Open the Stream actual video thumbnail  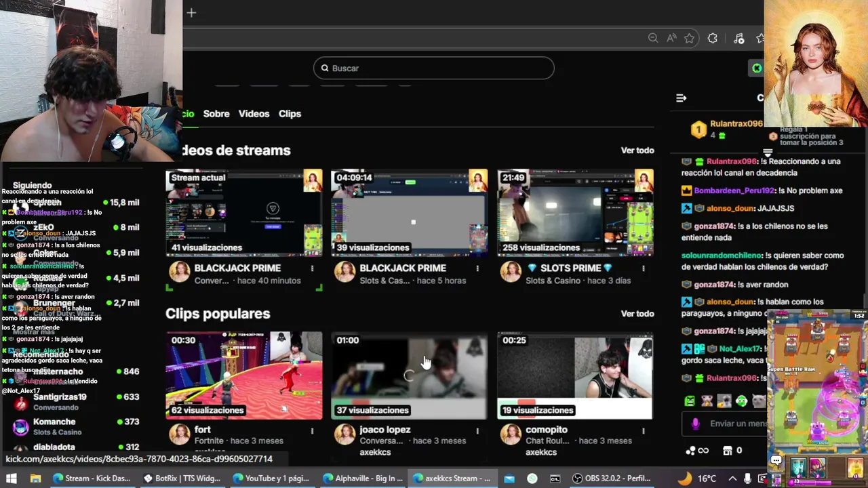click(x=244, y=213)
